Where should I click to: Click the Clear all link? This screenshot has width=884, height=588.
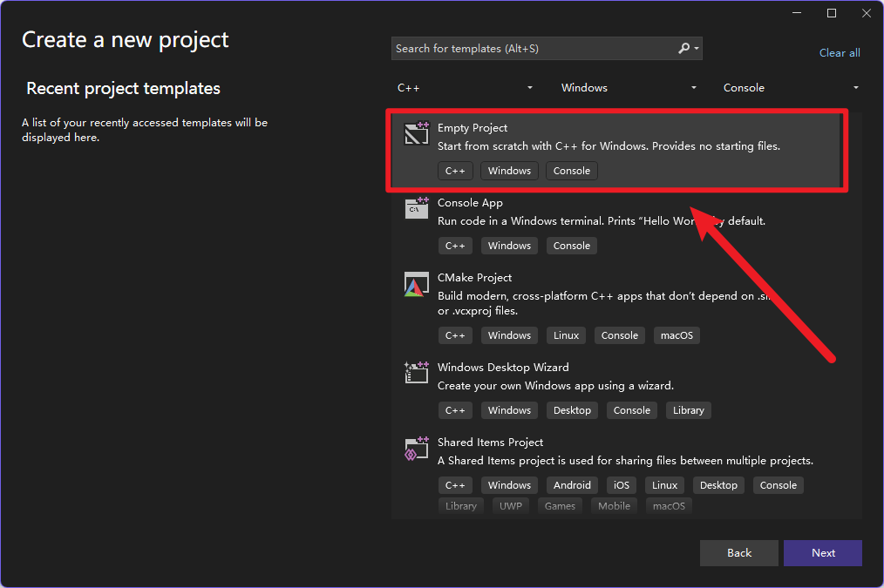tap(840, 53)
